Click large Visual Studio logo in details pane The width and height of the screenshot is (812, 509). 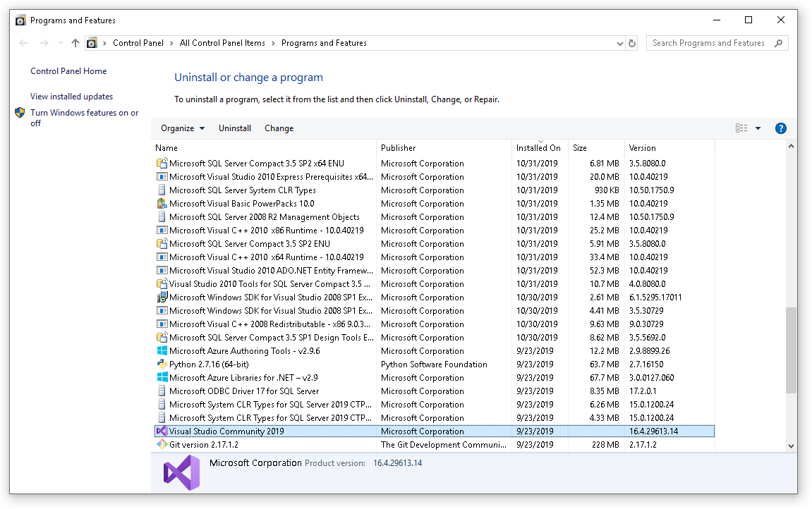tap(182, 473)
